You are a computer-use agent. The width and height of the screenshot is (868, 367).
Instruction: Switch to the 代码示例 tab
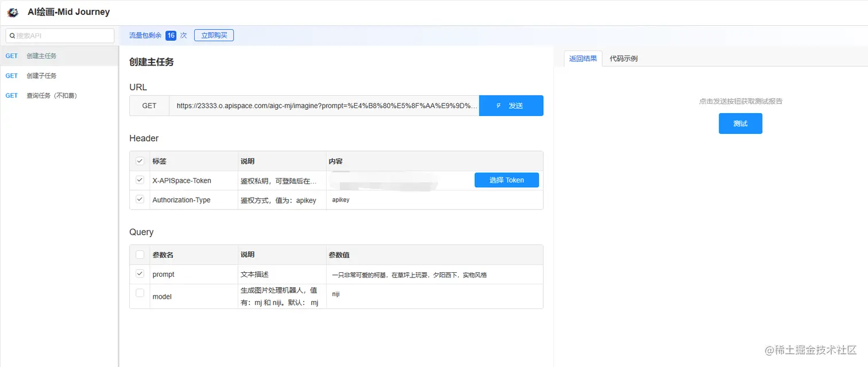pos(623,59)
